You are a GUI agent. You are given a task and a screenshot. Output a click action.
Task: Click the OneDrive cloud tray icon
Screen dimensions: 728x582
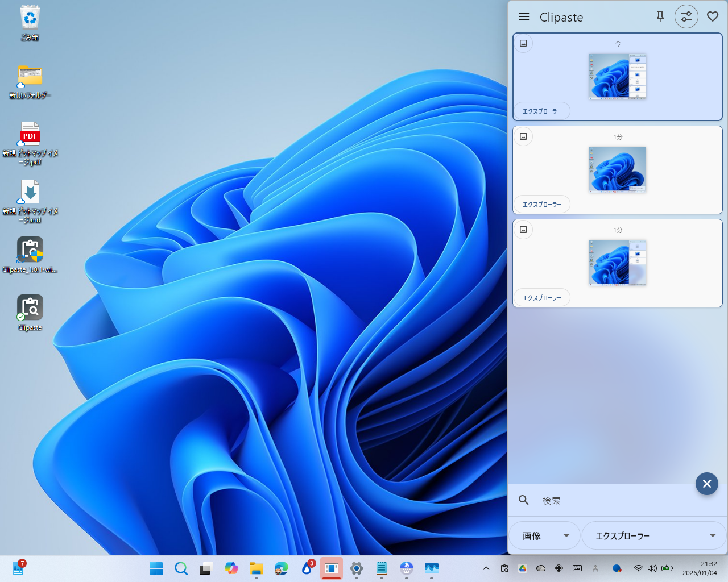(x=541, y=568)
